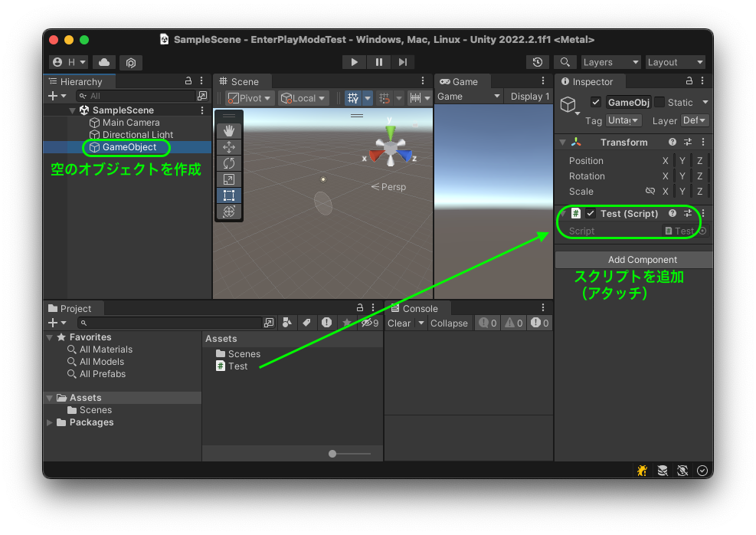Open the Hierarchy search-by-type icon

[x=202, y=96]
